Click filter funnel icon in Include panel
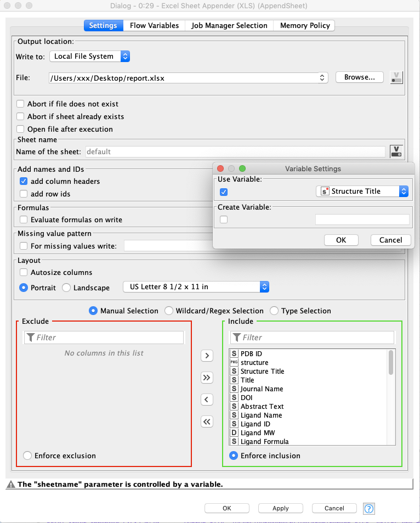The width and height of the screenshot is (420, 523). coord(237,338)
